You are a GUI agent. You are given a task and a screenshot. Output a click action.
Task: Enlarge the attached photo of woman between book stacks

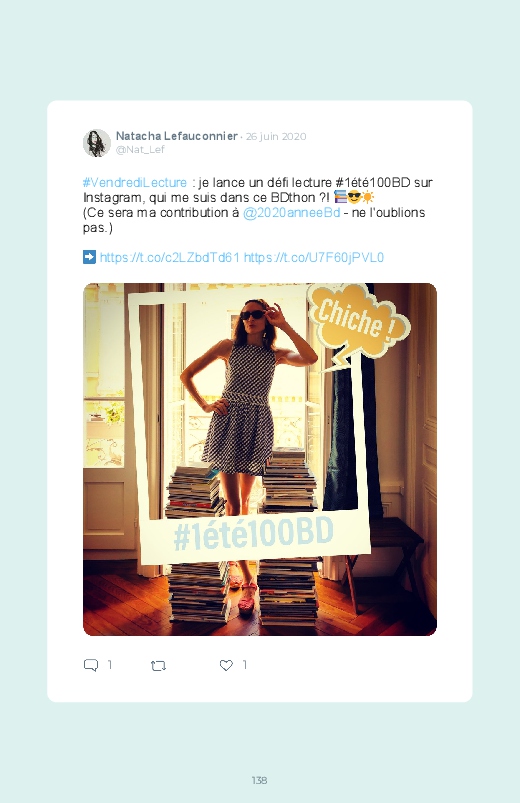click(260, 459)
